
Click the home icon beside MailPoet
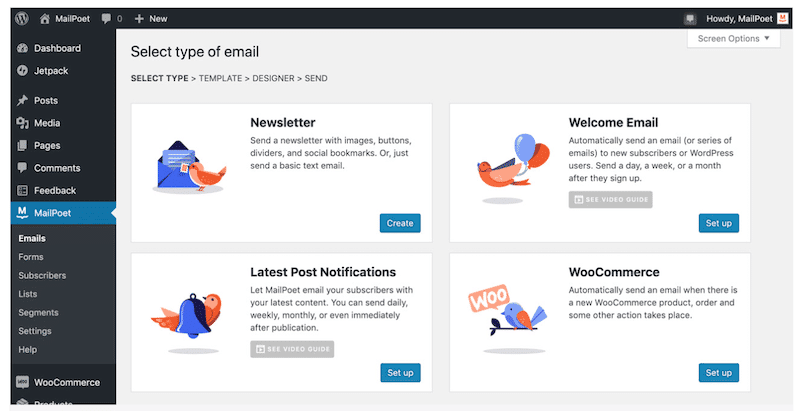tap(45, 18)
